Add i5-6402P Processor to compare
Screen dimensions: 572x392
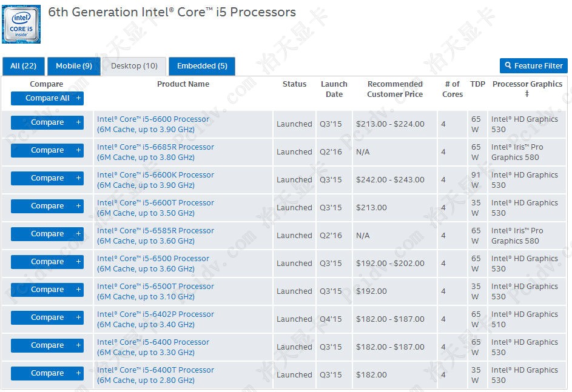47,317
